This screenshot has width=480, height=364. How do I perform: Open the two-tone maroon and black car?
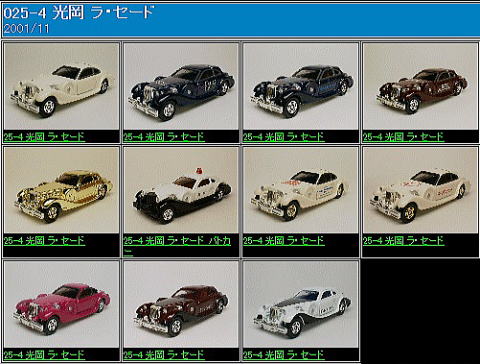click(181, 304)
